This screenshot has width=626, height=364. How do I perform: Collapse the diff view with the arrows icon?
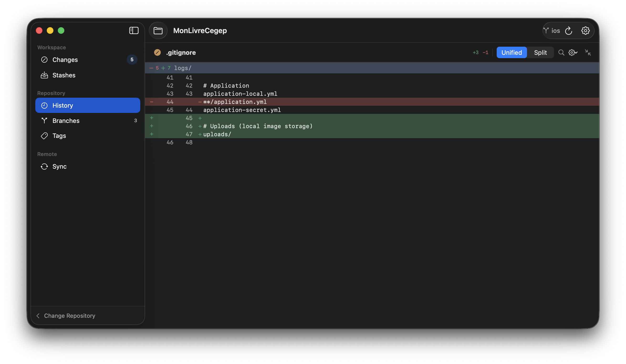click(588, 53)
